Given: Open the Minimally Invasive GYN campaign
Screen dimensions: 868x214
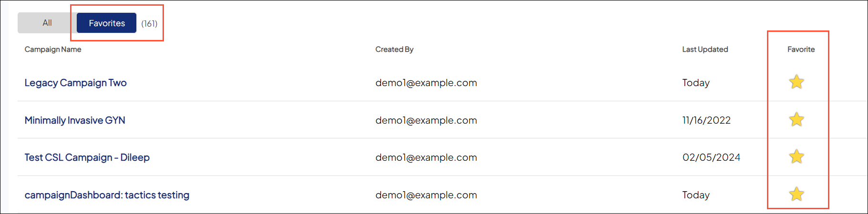Looking at the screenshot, I should pos(75,120).
